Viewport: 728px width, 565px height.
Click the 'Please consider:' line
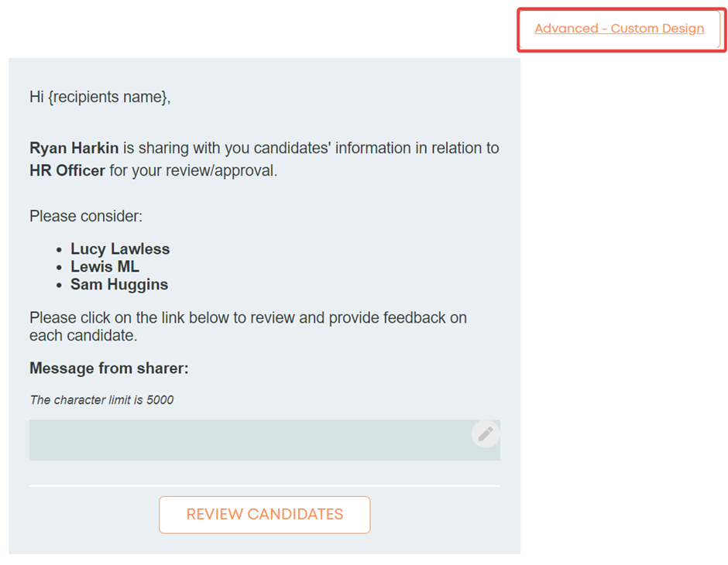[86, 216]
